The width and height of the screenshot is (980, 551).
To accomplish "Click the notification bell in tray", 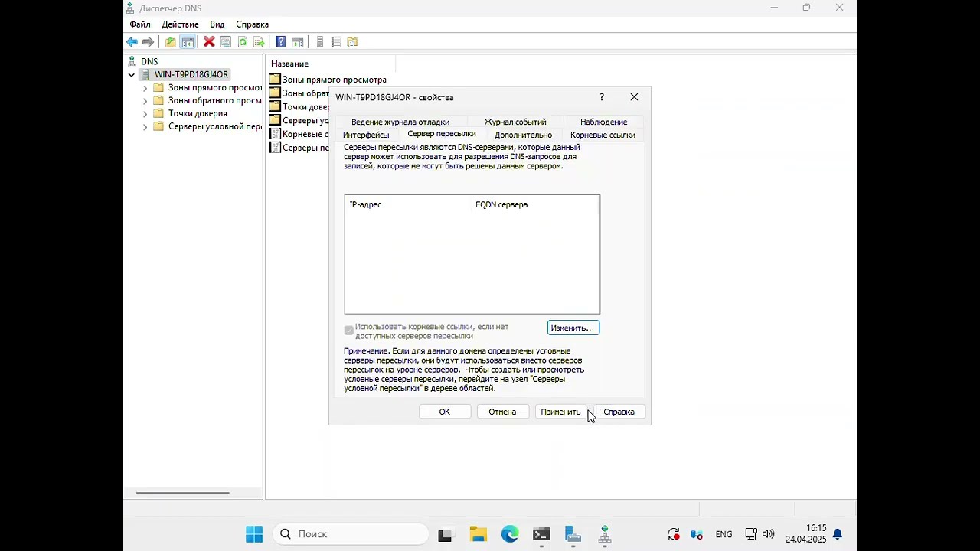I will pos(838,534).
